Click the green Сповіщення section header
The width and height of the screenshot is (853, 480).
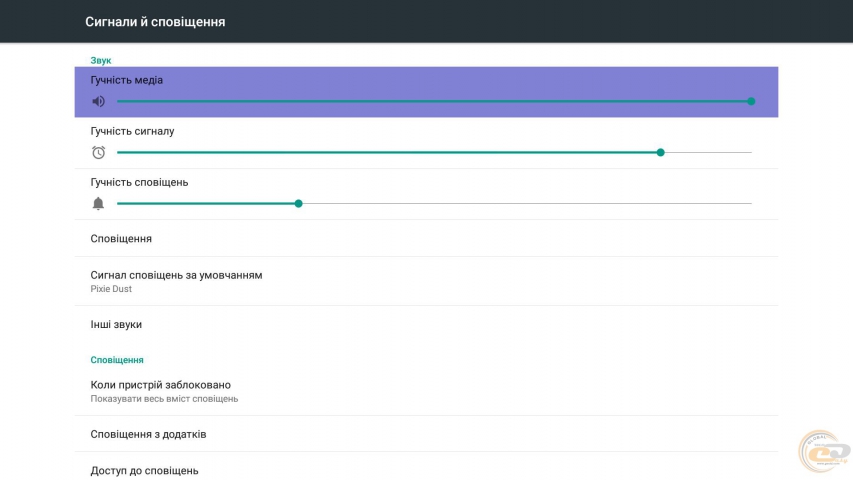coord(117,359)
